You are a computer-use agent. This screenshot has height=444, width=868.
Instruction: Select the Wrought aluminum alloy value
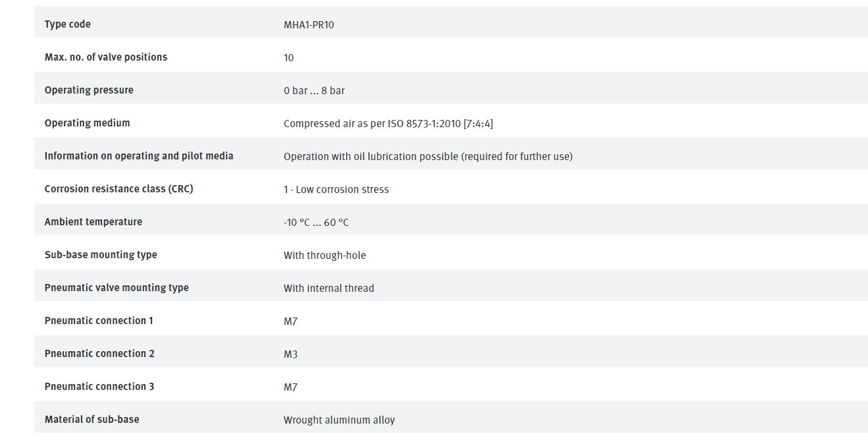pos(339,420)
